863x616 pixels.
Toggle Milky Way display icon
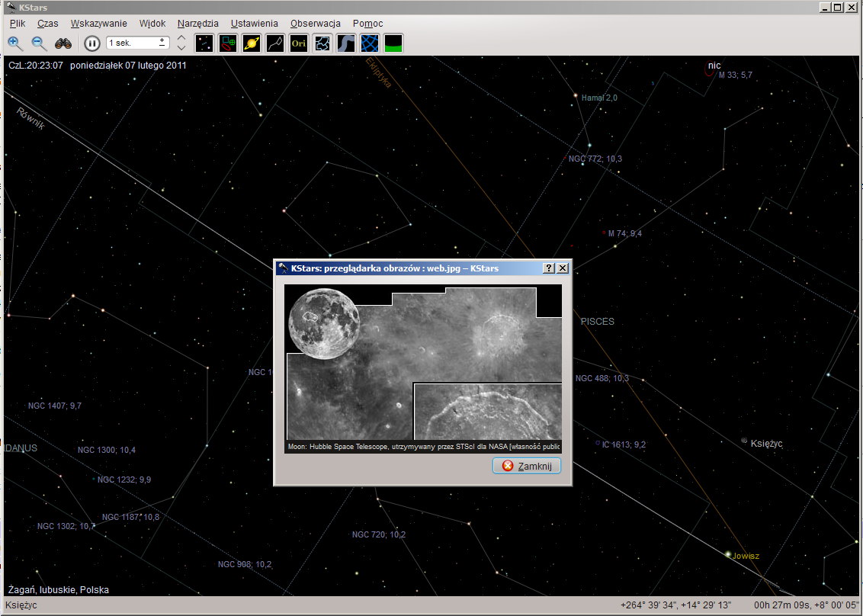coord(346,43)
